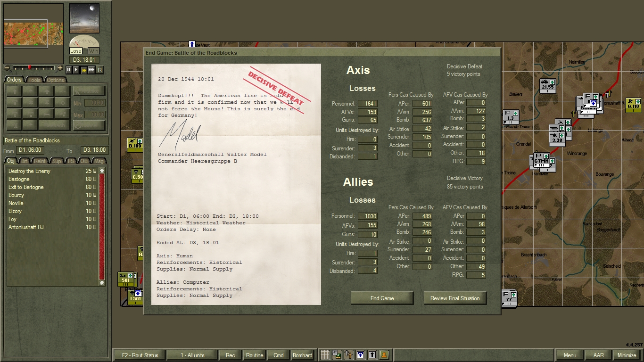Select unit counter GTMN on map
The height and width of the screenshot is (362, 644).
pos(541,160)
